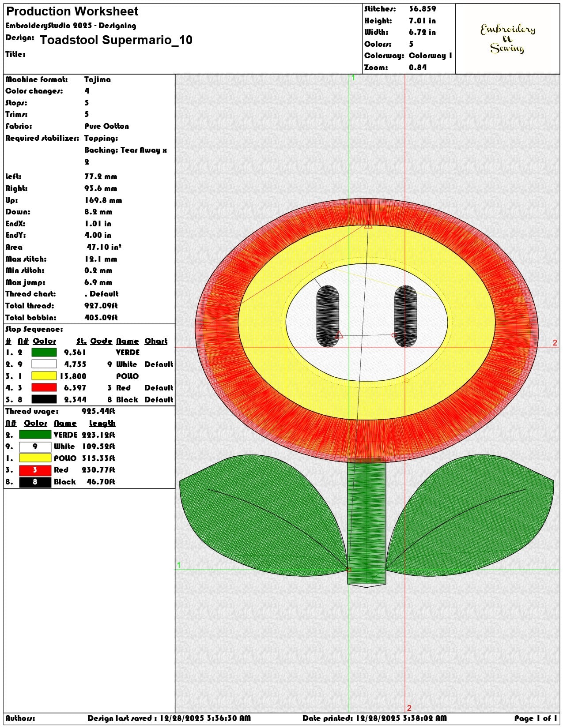Select the white swatch numbered 9 in Thread usage
This screenshot has height=728, width=563.
[x=35, y=447]
